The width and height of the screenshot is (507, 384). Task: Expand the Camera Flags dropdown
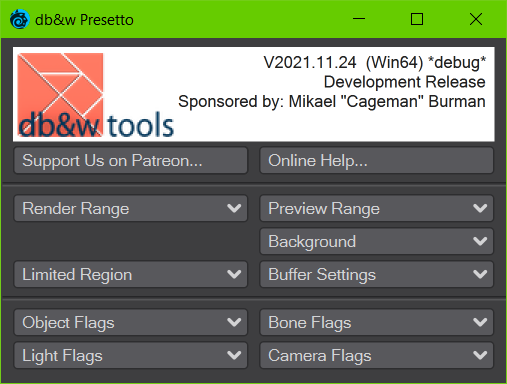click(376, 355)
